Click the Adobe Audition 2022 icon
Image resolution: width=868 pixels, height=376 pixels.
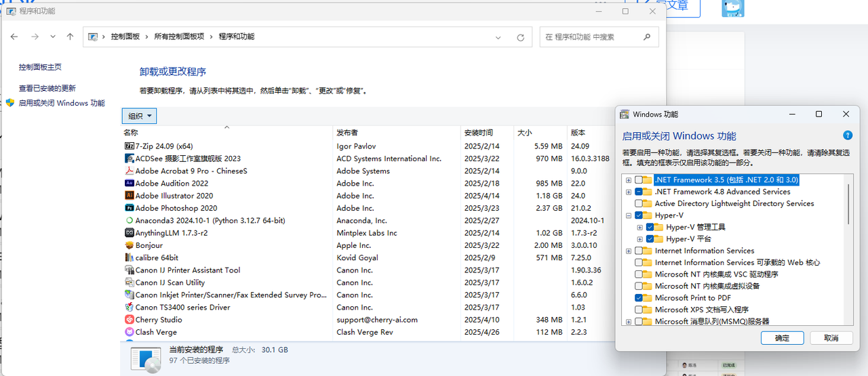[130, 183]
